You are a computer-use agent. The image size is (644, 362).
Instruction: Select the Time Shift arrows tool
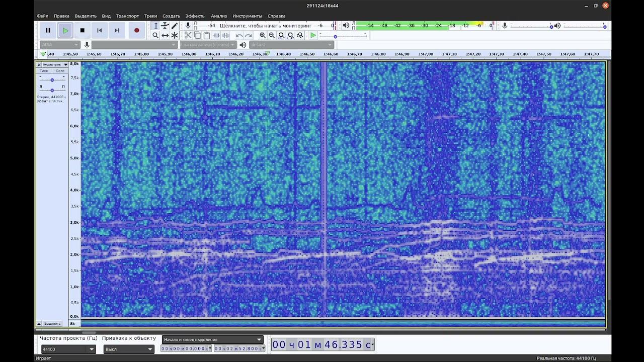pos(165,35)
